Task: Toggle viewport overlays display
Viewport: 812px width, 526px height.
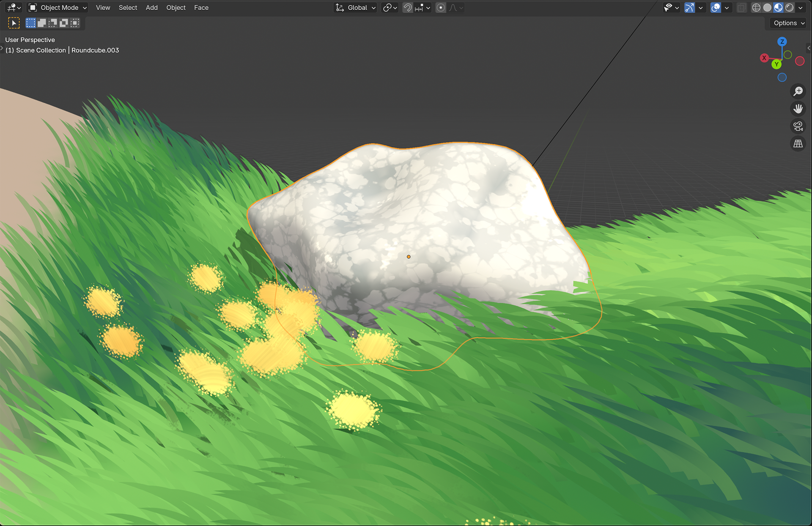Action: click(x=716, y=8)
